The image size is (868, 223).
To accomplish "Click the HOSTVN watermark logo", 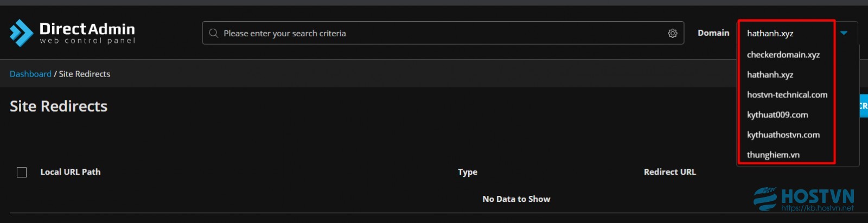I will [804, 199].
